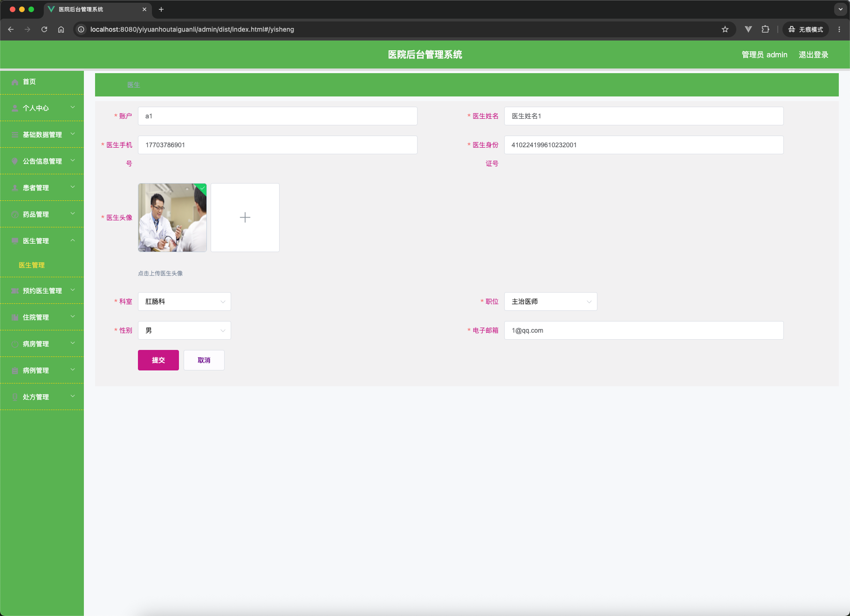This screenshot has width=850, height=616.
Task: Open 处方管理 in the sidebar
Action: (x=42, y=397)
